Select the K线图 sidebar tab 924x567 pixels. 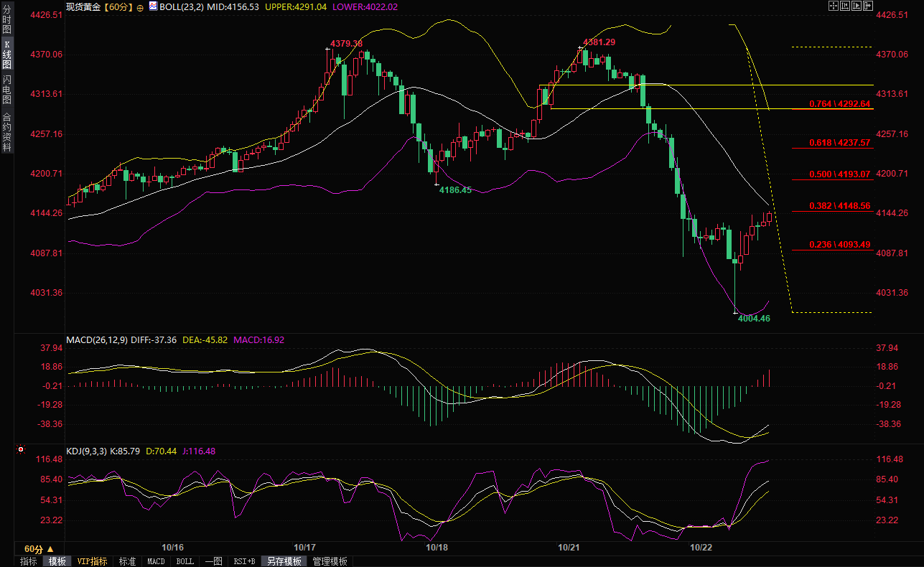coord(6,55)
